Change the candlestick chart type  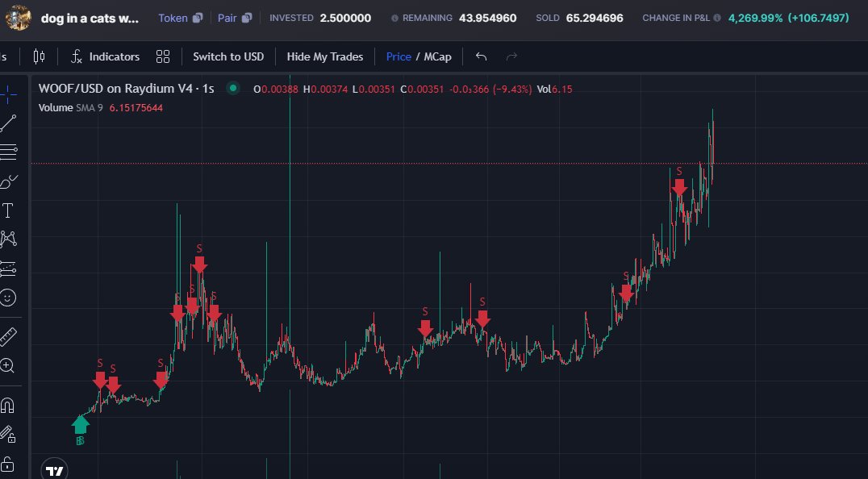[39, 56]
